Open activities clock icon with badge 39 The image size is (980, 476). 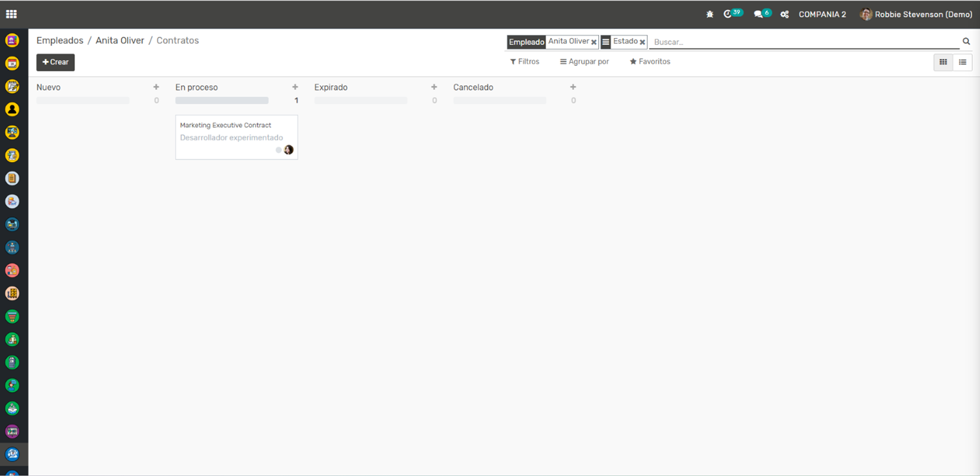click(728, 14)
